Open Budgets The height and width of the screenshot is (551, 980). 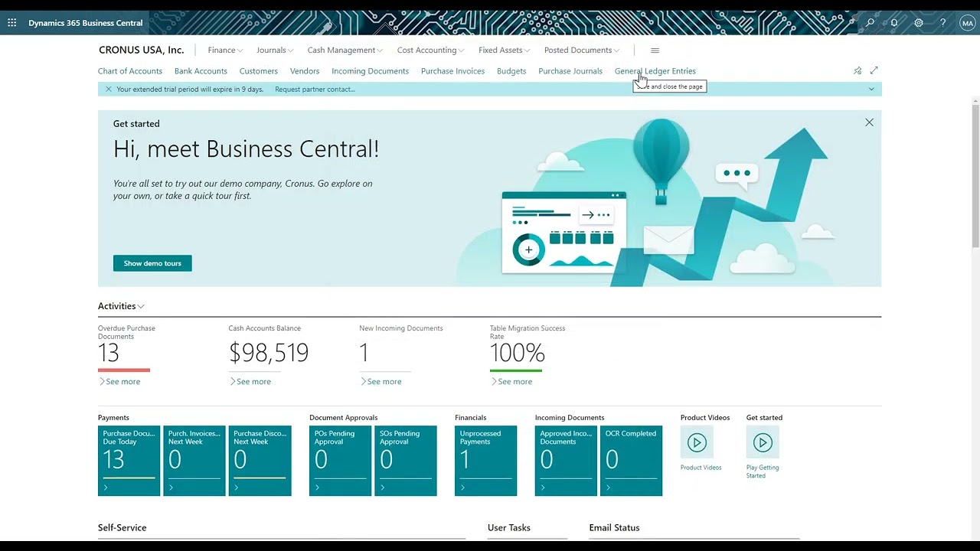(511, 71)
